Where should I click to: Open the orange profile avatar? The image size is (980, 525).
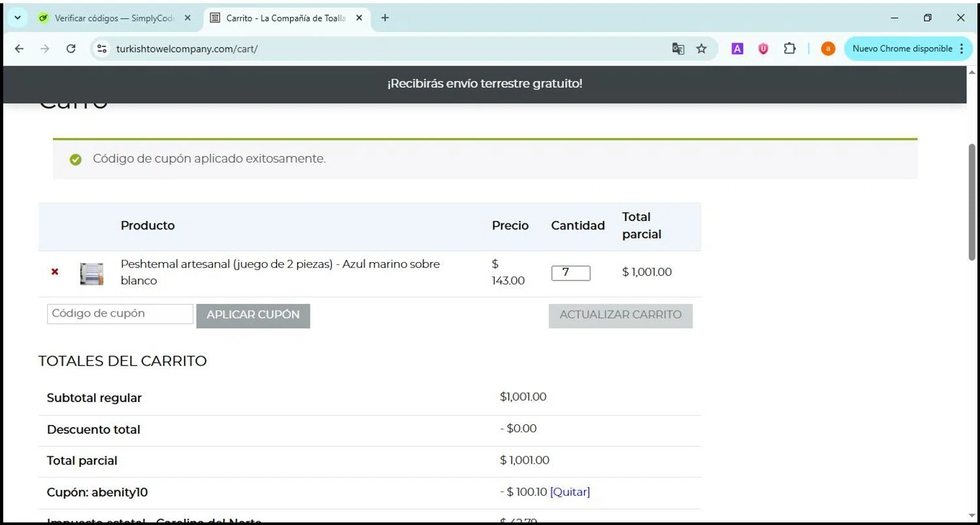pos(828,48)
